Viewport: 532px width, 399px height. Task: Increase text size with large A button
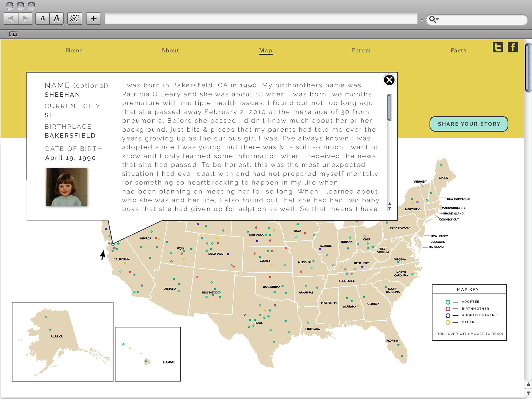pos(57,19)
